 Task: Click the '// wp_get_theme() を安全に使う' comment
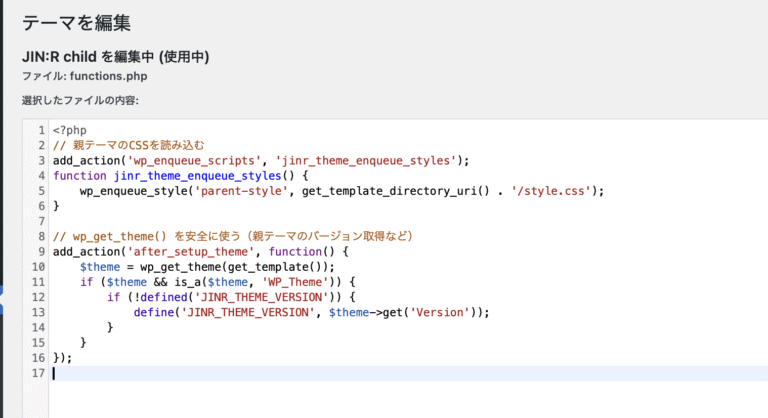click(233, 237)
